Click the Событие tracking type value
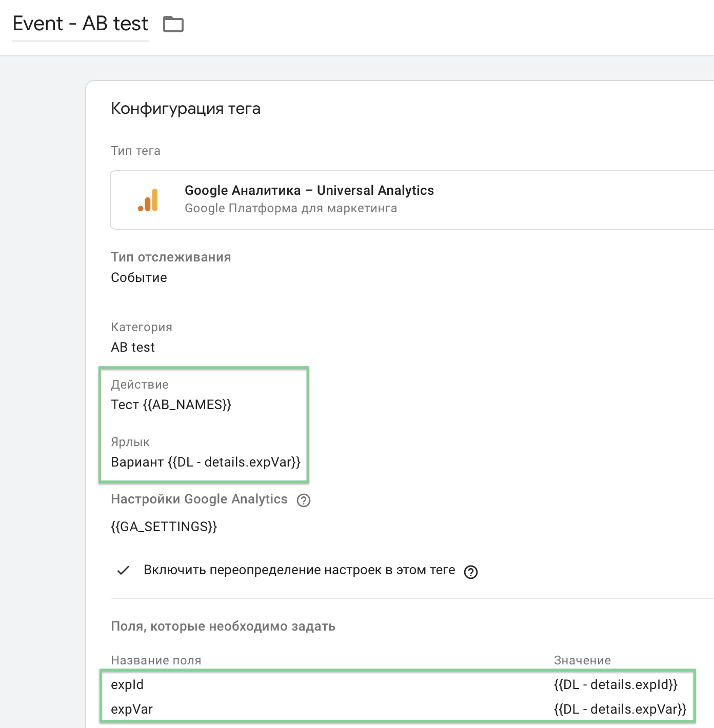The width and height of the screenshot is (714, 728). [139, 278]
